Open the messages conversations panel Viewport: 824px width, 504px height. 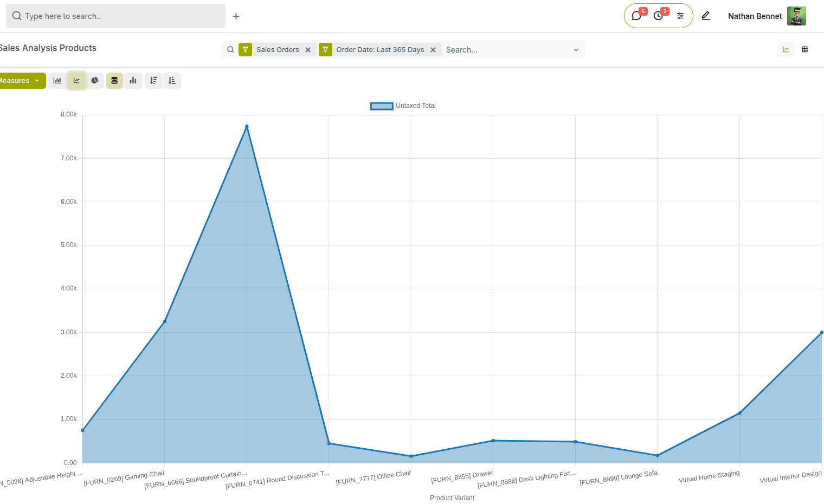[x=636, y=16]
